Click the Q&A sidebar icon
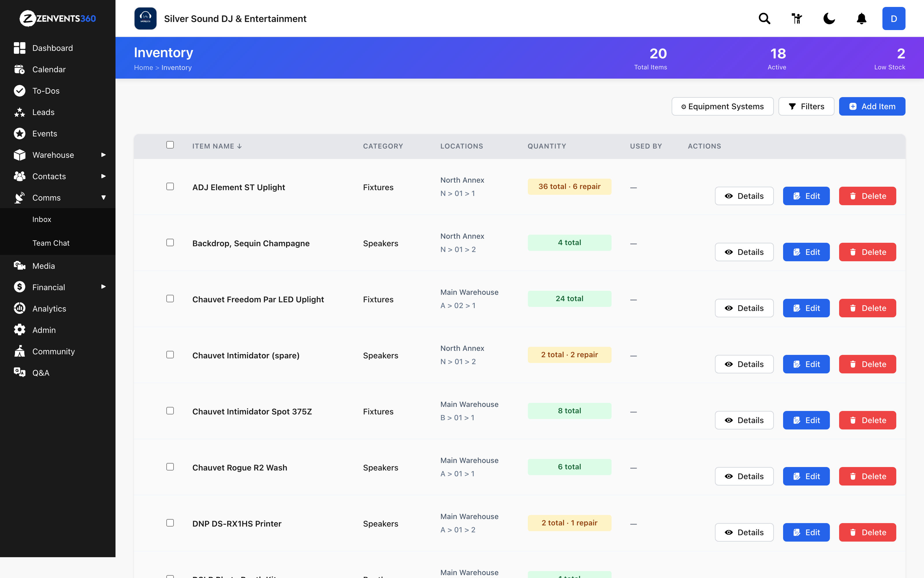This screenshot has height=578, width=924. click(19, 373)
